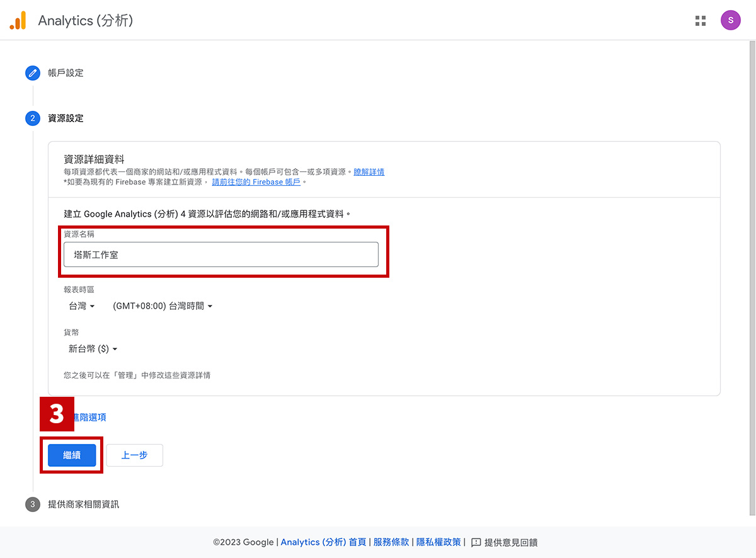Open the 瞭解詳情 link
756x558 pixels.
[x=369, y=172]
